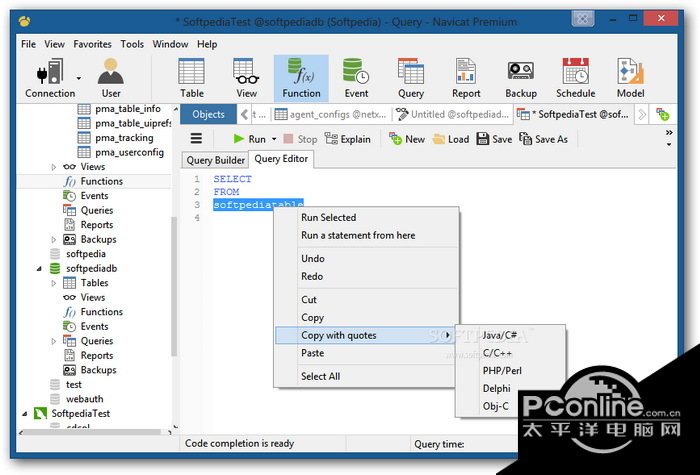Open the Report toolbar icon

tap(466, 78)
